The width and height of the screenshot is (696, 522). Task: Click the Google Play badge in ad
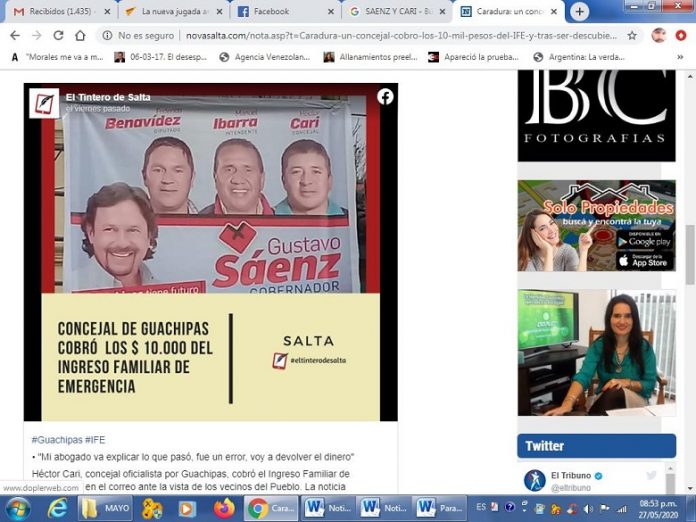click(x=645, y=241)
